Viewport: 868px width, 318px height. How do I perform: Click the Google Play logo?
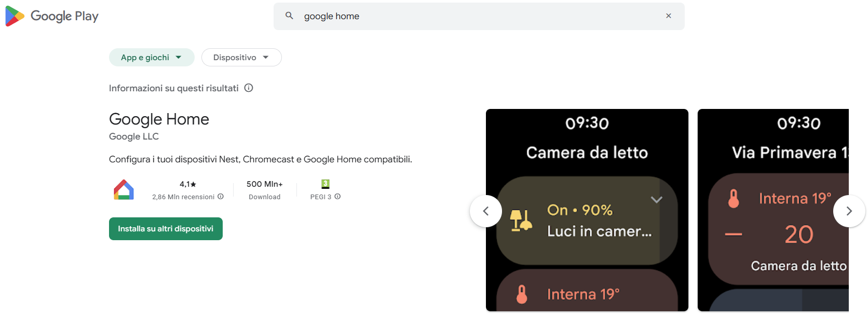point(52,16)
